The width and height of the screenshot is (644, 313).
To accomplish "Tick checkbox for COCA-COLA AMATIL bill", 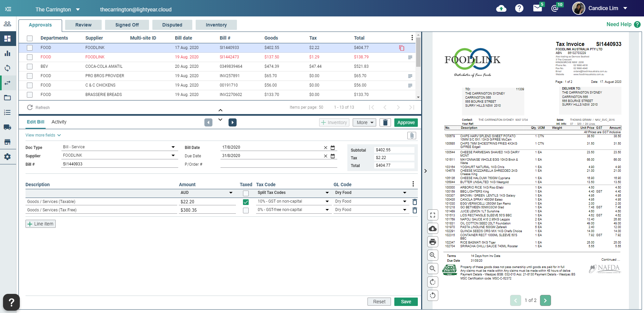I will pyautogui.click(x=30, y=67).
